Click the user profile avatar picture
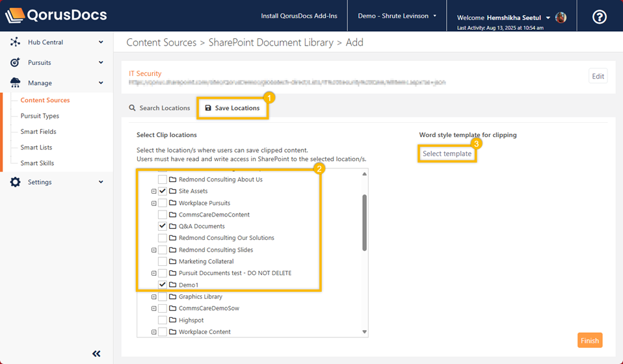The width and height of the screenshot is (623, 364). (x=561, y=18)
